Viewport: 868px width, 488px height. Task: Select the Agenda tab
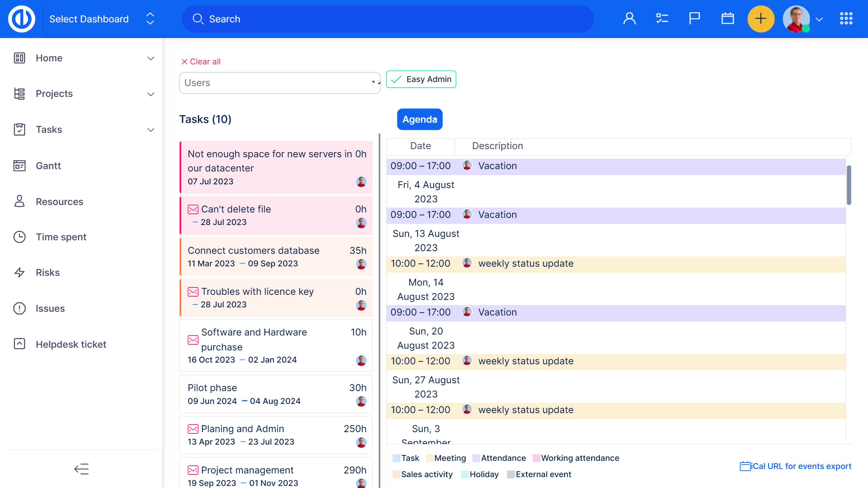click(419, 119)
